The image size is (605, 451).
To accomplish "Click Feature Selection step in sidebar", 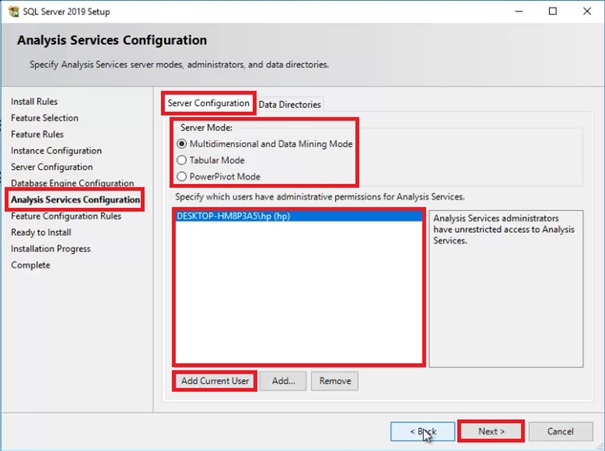I will tap(44, 118).
